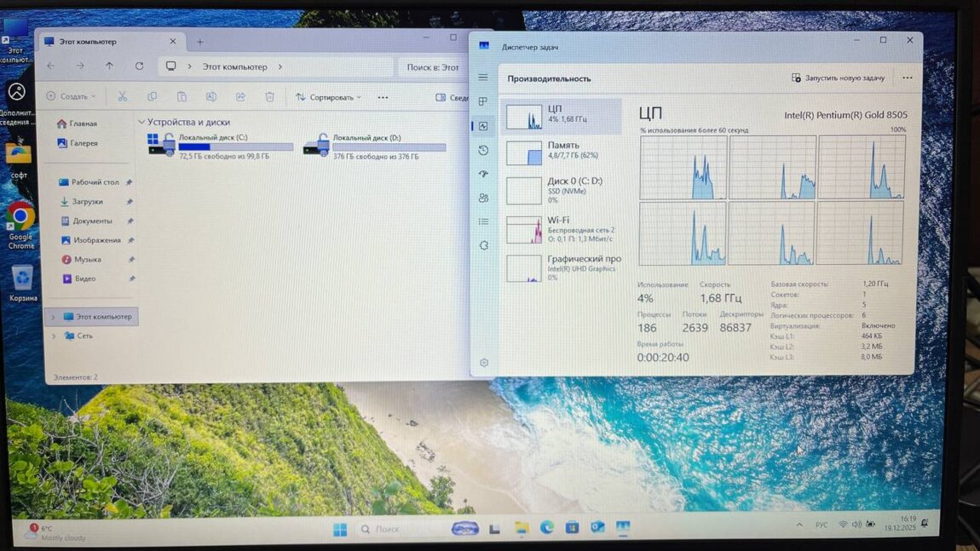The height and width of the screenshot is (551, 980).
Task: Open Task Manager settings gear icon
Action: click(484, 363)
